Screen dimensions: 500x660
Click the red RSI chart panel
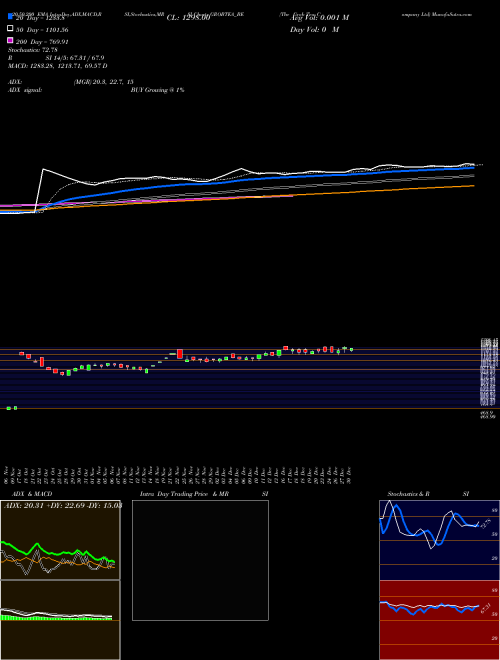click(x=439, y=620)
